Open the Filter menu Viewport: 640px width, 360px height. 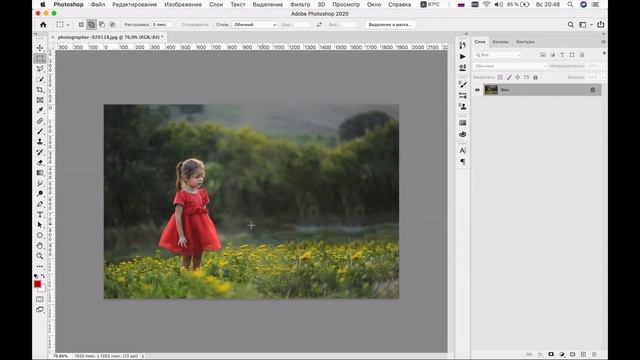pyautogui.click(x=300, y=4)
